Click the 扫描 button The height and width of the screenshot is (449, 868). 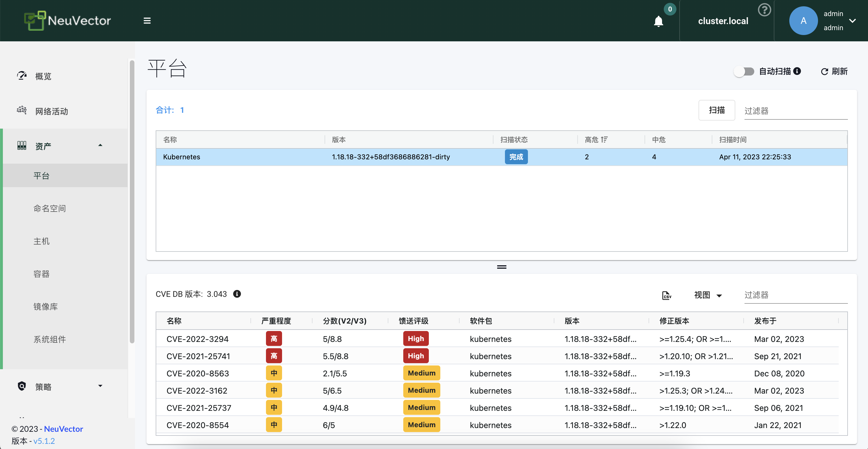[716, 110]
